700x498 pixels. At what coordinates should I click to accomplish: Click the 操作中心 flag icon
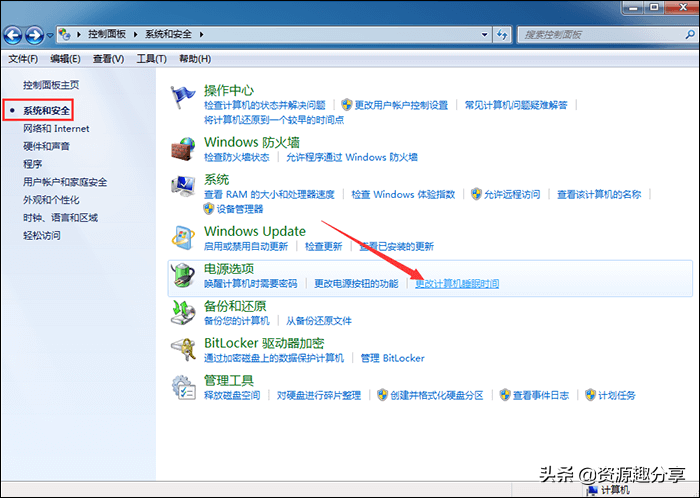pyautogui.click(x=183, y=97)
